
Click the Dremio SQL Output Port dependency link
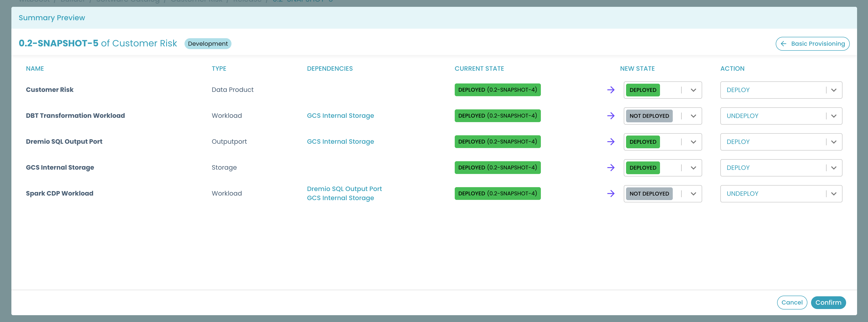click(344, 188)
